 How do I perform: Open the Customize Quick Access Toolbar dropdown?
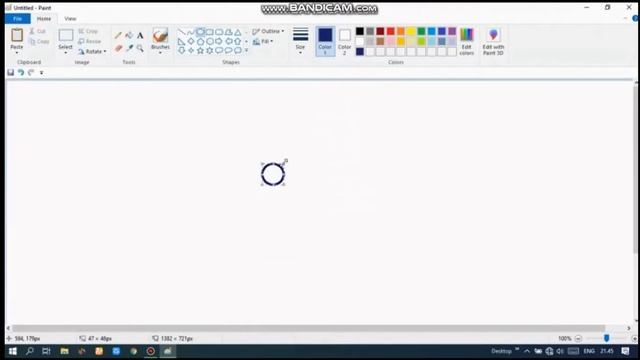point(41,73)
